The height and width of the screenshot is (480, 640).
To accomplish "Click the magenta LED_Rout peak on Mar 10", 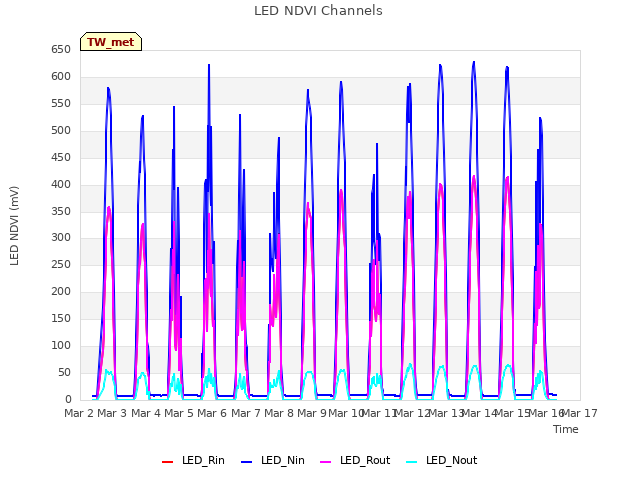I will click(341, 191).
